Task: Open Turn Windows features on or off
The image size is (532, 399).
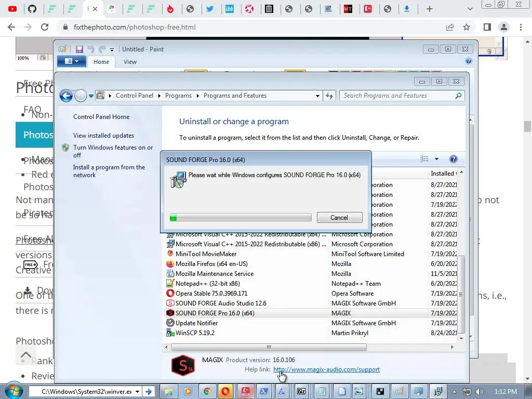Action: pyautogui.click(x=113, y=151)
